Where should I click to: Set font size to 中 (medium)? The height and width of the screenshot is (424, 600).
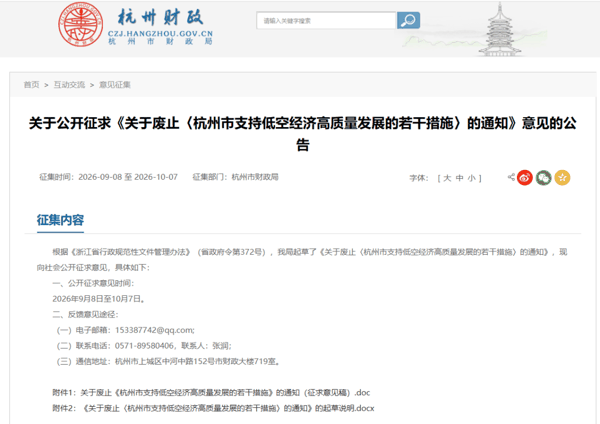[x=459, y=178]
